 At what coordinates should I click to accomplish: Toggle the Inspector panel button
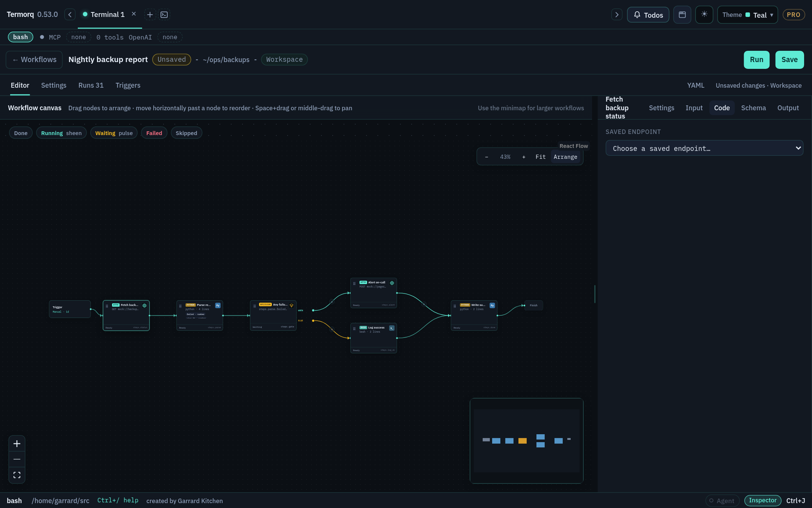(x=762, y=500)
